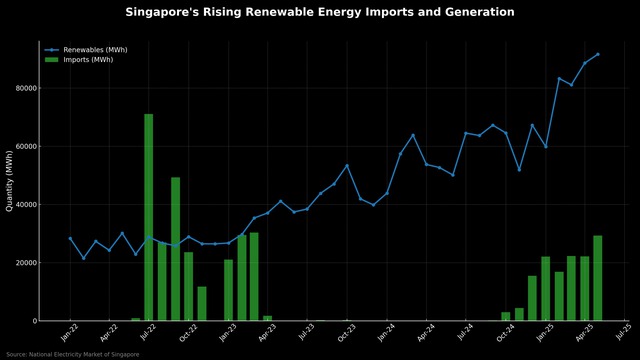The width and height of the screenshot is (640, 360).
Task: Click the tallest green import bar at Jul-22
Action: point(149,217)
